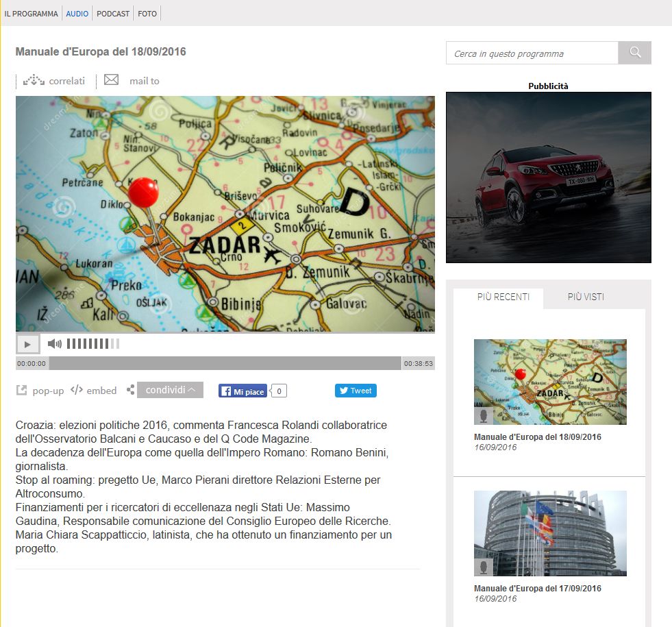
Task: Open Manuale d'Europa del 17/09/2016 link
Action: [538, 588]
